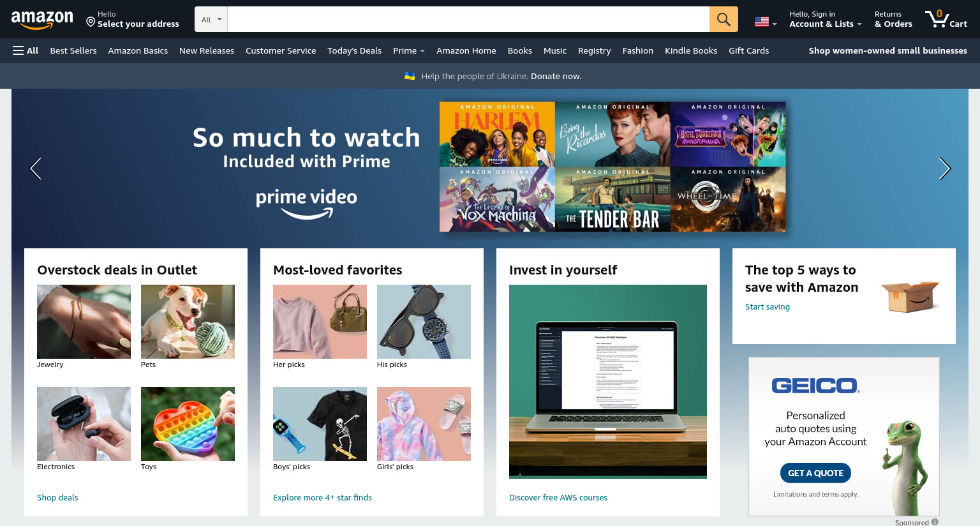
Task: Open the Invest in yourself laptop image
Action: click(x=608, y=382)
